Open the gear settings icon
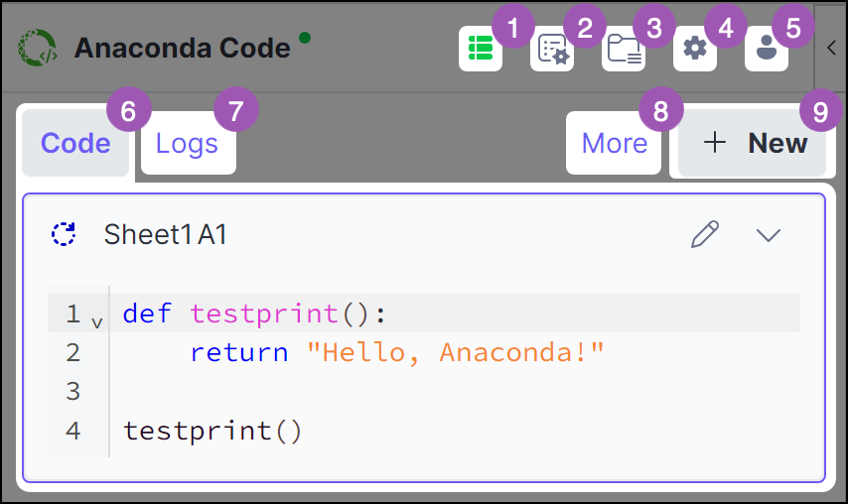Screen dimensions: 848x504 [694, 49]
